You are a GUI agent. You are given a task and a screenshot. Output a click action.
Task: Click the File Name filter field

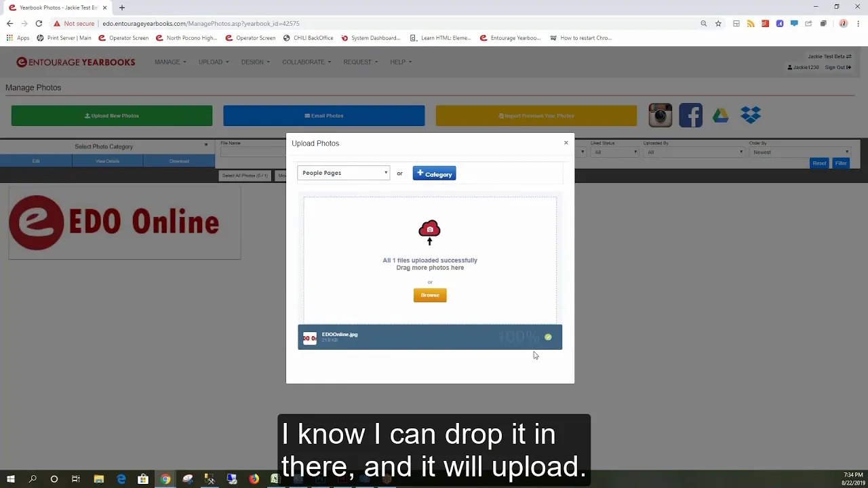(x=252, y=152)
